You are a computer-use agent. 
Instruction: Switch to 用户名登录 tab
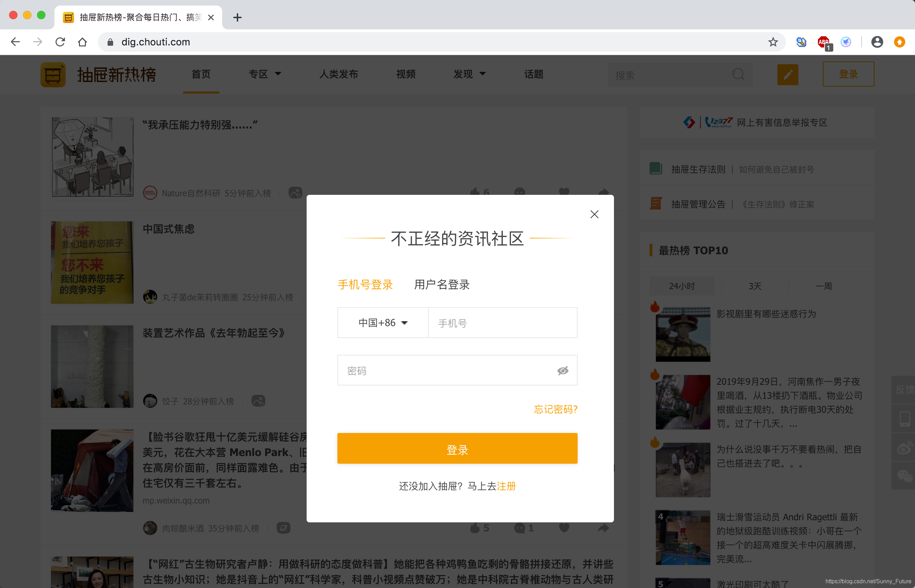coord(442,285)
